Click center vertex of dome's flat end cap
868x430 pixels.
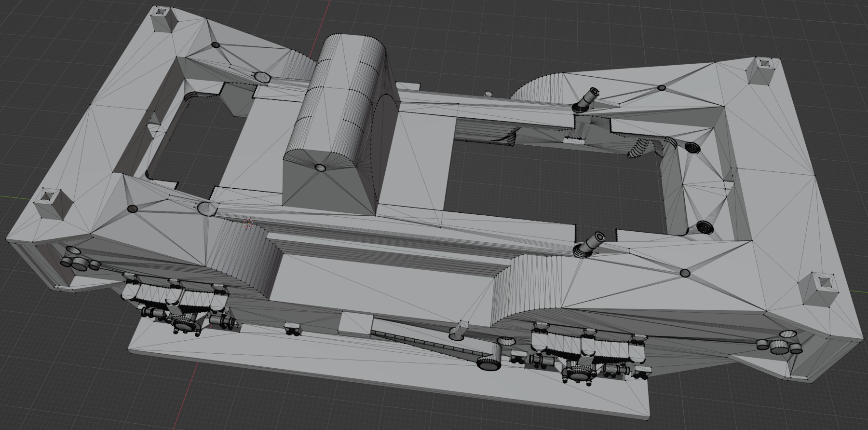(320, 167)
